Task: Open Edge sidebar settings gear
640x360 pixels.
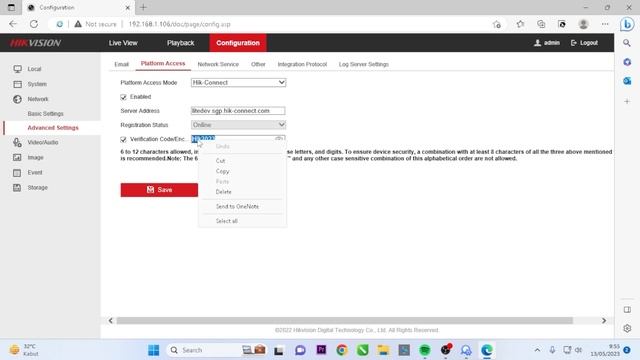Action: point(627,328)
